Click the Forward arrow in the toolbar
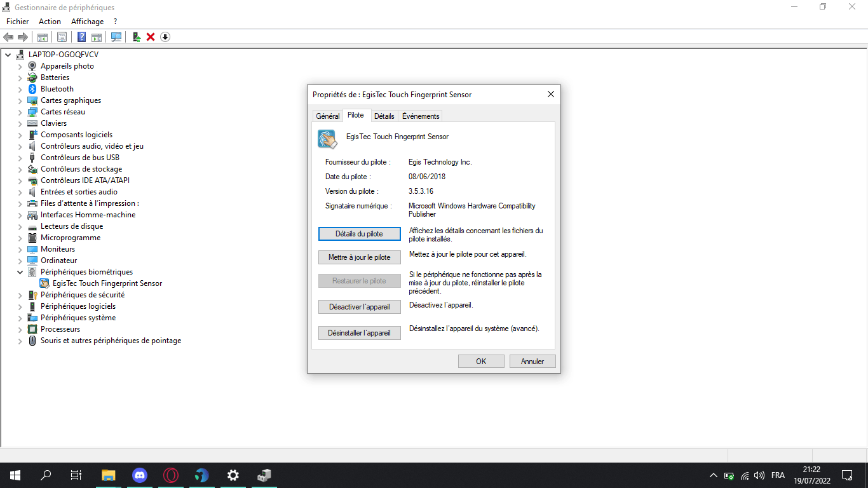Viewport: 868px width, 488px height. click(22, 37)
